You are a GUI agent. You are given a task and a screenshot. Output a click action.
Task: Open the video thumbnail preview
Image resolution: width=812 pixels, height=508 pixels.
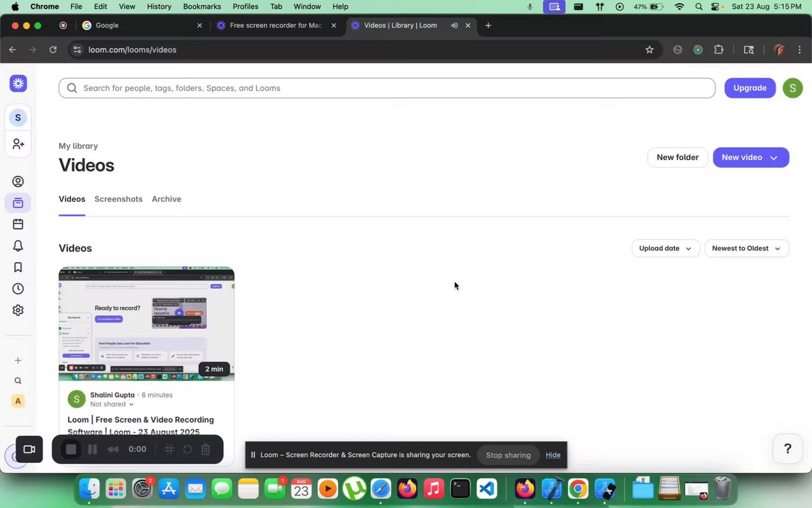pyautogui.click(x=147, y=324)
